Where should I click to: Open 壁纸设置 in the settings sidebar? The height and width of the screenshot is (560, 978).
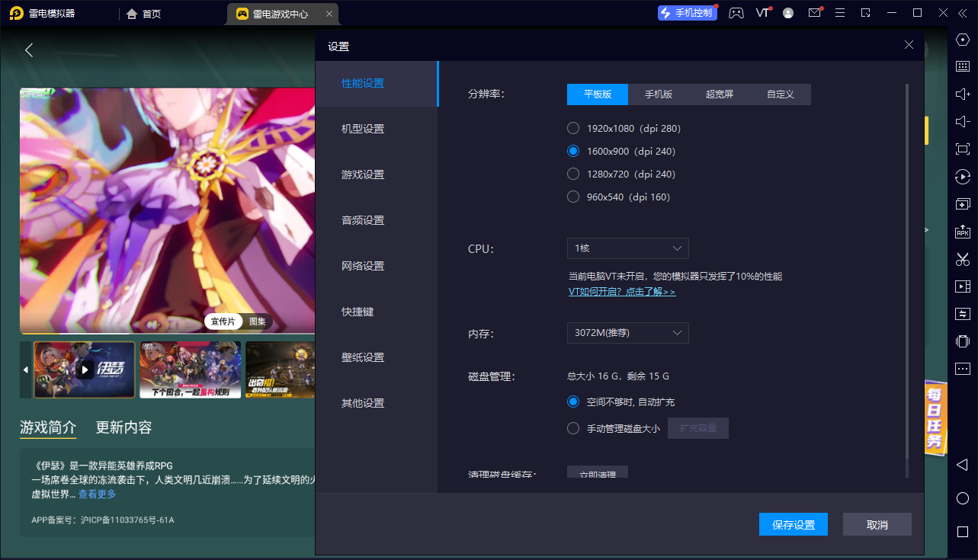click(x=377, y=357)
